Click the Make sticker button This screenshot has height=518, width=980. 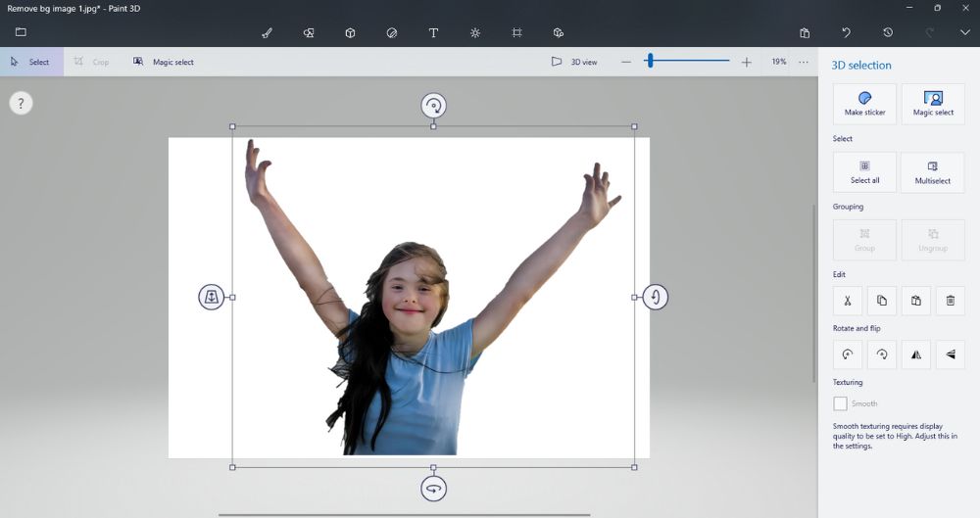(x=864, y=103)
